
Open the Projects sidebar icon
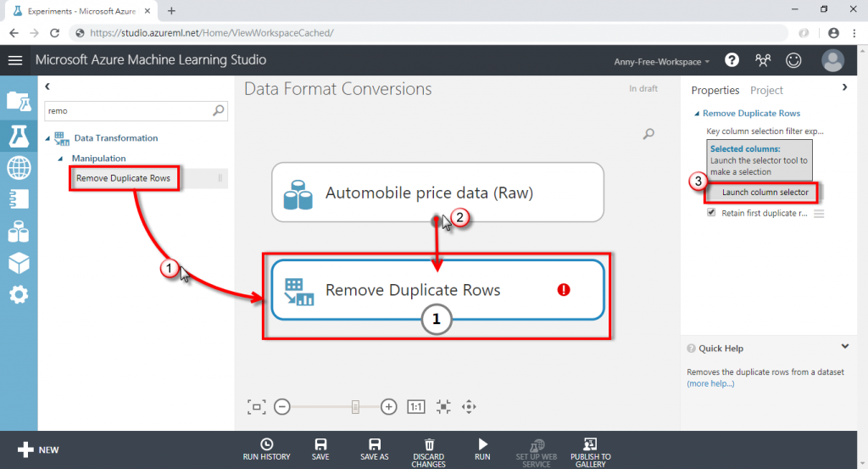19,103
